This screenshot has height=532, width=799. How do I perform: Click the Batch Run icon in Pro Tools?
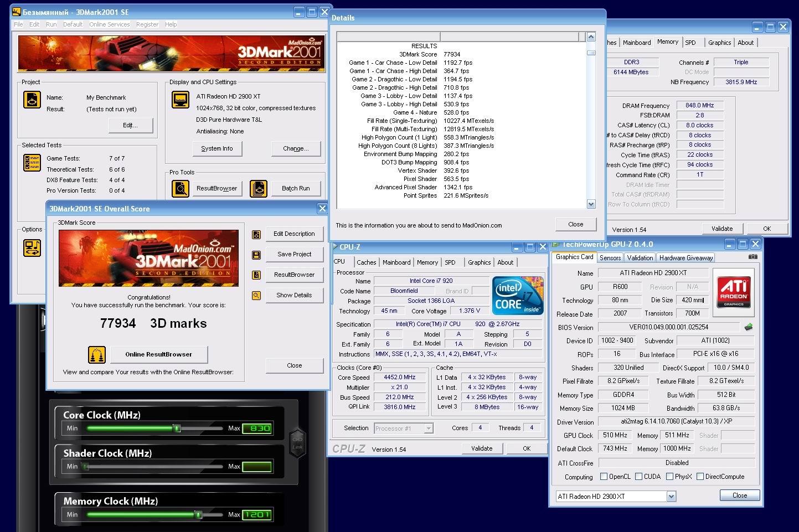[x=258, y=189]
